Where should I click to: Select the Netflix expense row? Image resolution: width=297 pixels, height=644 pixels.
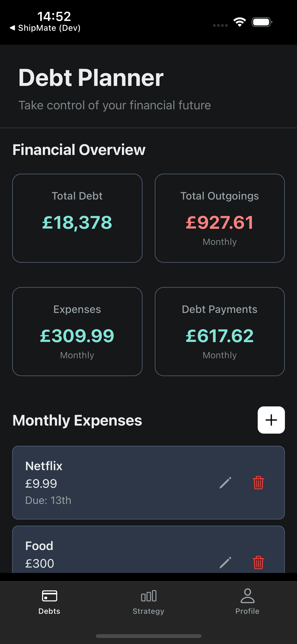click(x=113, y=482)
